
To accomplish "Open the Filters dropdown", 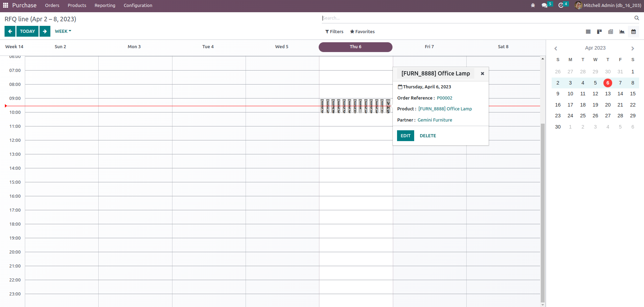I will click(334, 32).
